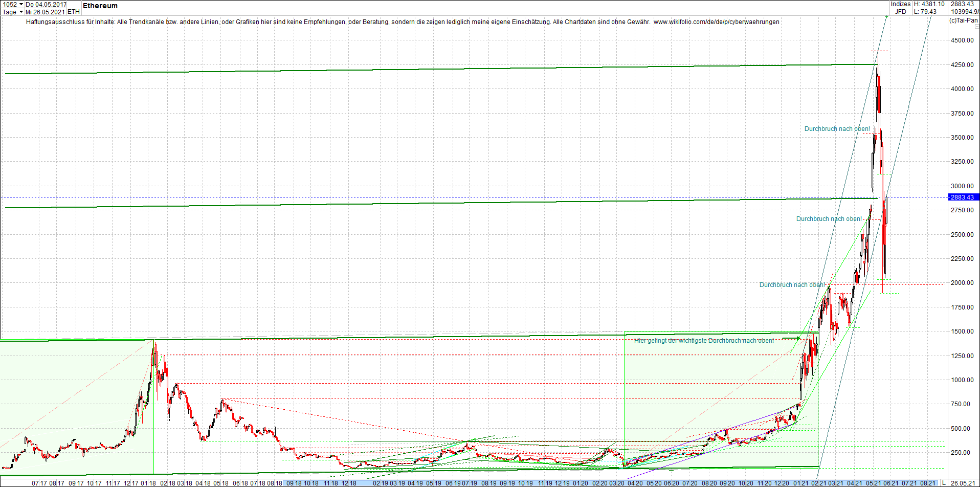Screen dimensions: 980x487
Task: Select 'Durchbruch nach oben!' annotation near 3500
Action: point(837,129)
